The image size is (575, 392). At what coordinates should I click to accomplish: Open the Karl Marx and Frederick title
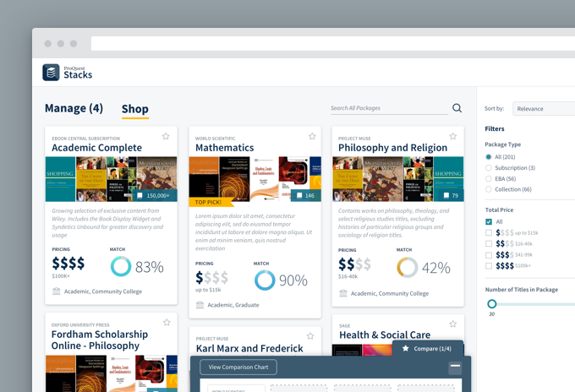pyautogui.click(x=249, y=348)
